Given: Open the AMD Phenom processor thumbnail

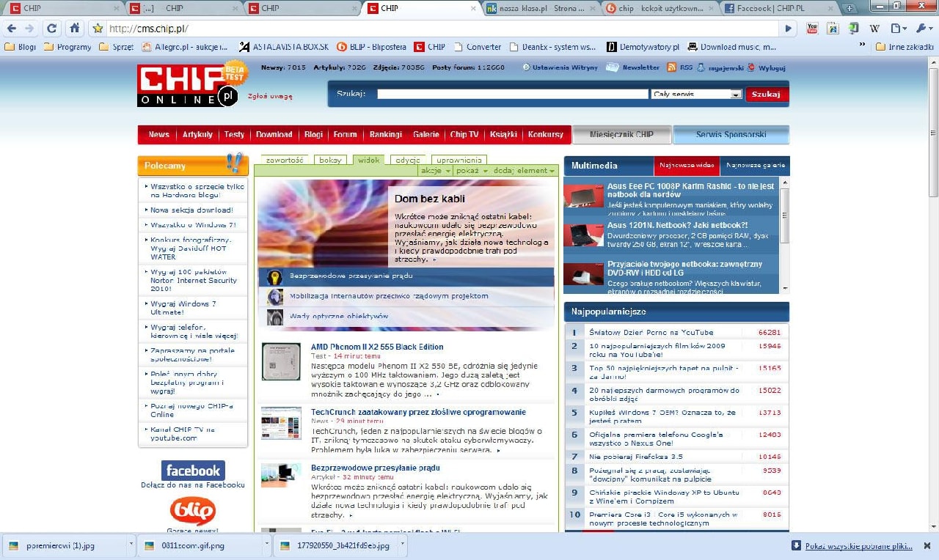Looking at the screenshot, I should [x=282, y=361].
